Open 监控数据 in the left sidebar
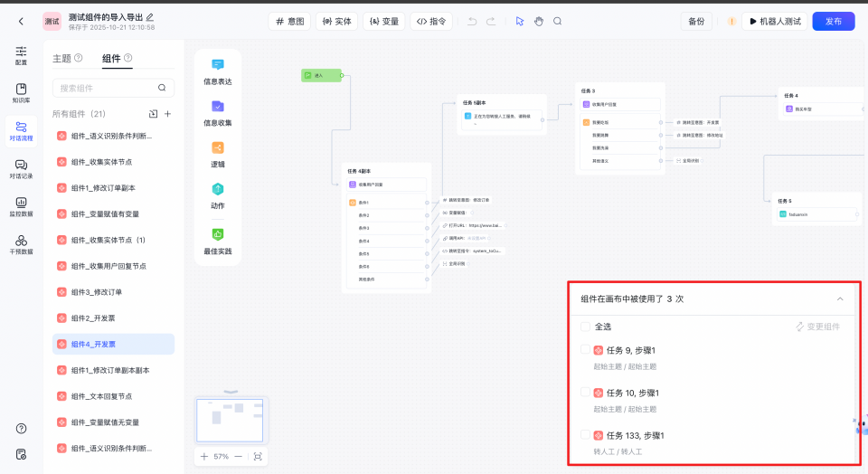The image size is (868, 474). (21, 207)
